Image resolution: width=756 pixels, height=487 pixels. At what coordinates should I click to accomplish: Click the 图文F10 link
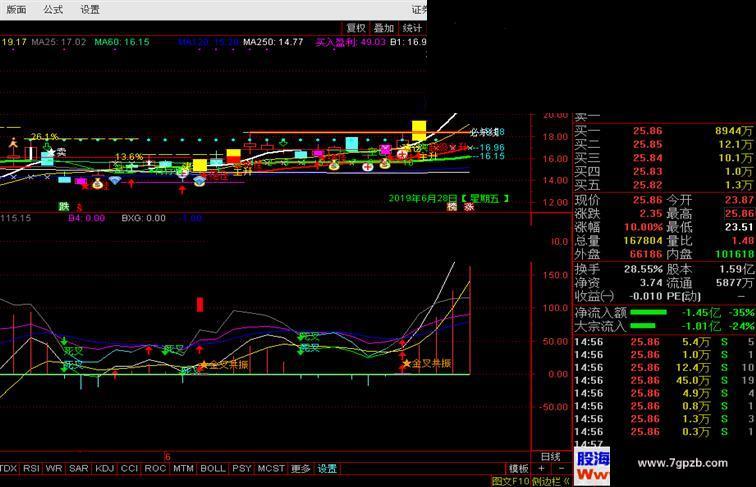point(510,481)
